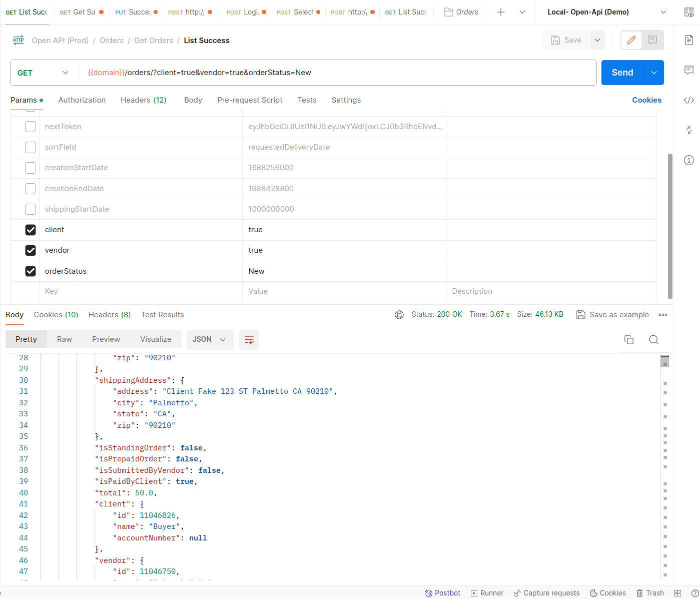Open the request Settings tab
Image resolution: width=700 pixels, height=599 pixels.
coord(346,100)
